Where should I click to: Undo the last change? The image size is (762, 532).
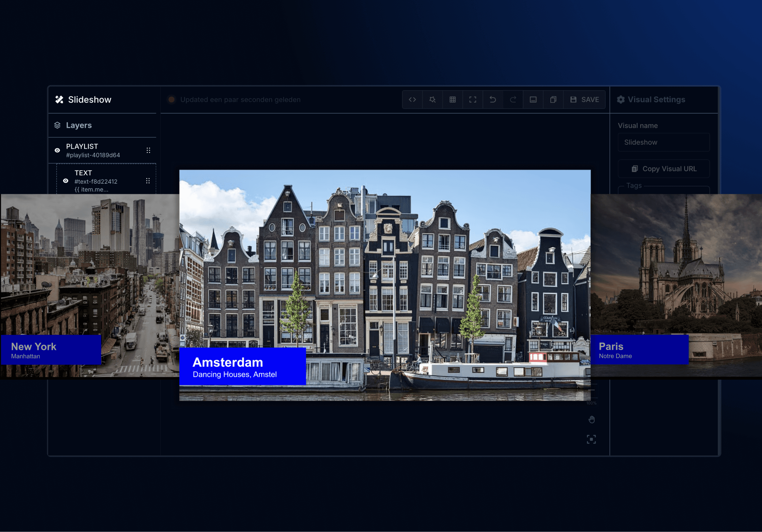[x=493, y=100]
